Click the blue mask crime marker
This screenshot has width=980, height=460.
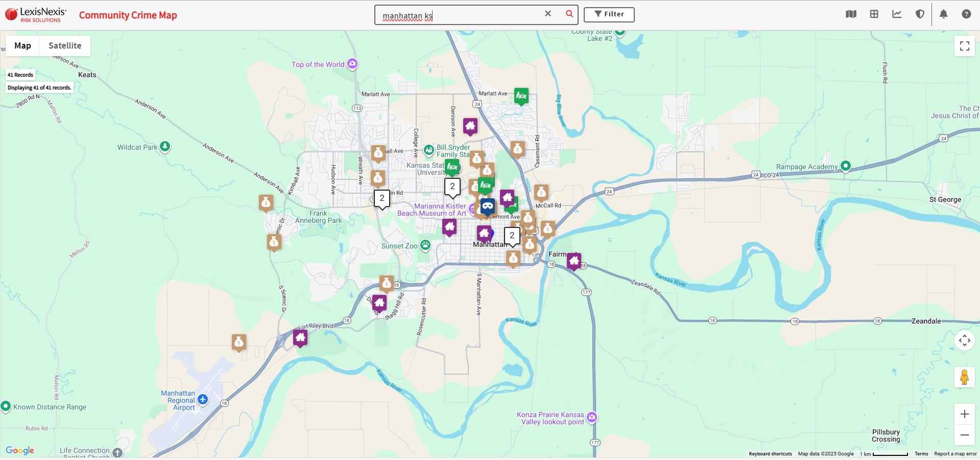488,206
